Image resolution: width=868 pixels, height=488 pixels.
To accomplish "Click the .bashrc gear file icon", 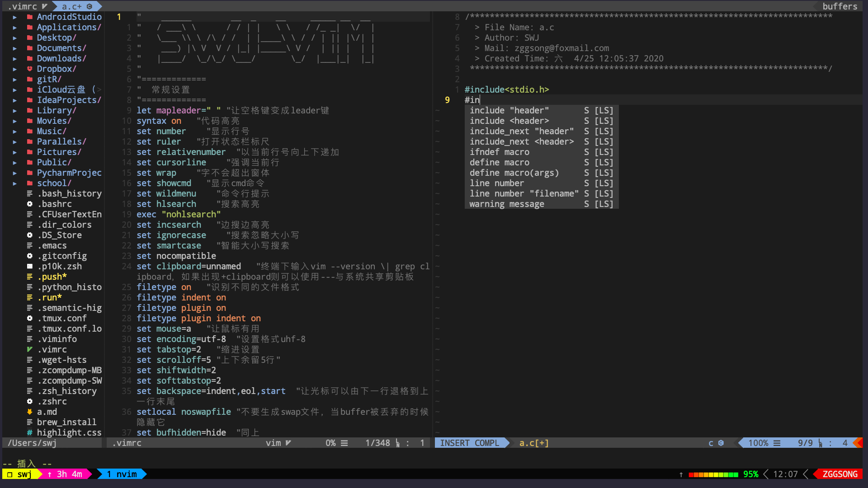I will click(29, 204).
